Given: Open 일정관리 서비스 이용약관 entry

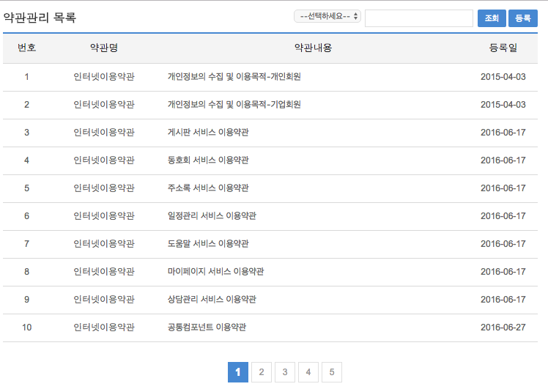Looking at the screenshot, I should pos(212,216).
